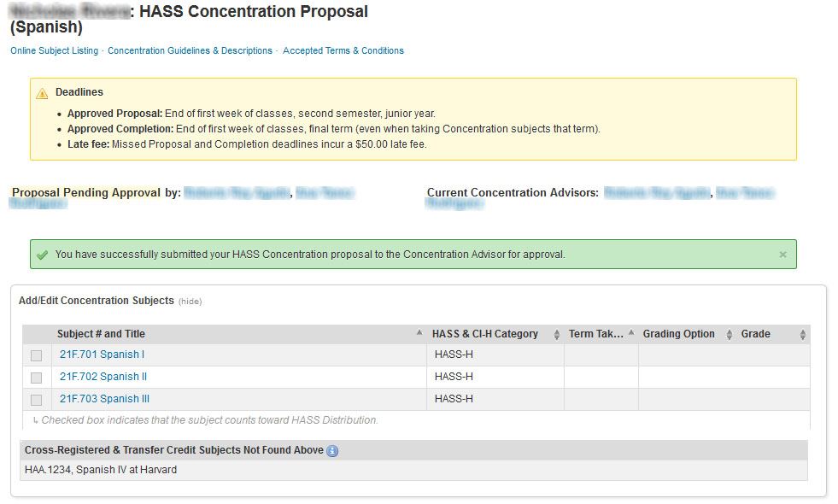Sort using Grade column arrows

pos(803,335)
